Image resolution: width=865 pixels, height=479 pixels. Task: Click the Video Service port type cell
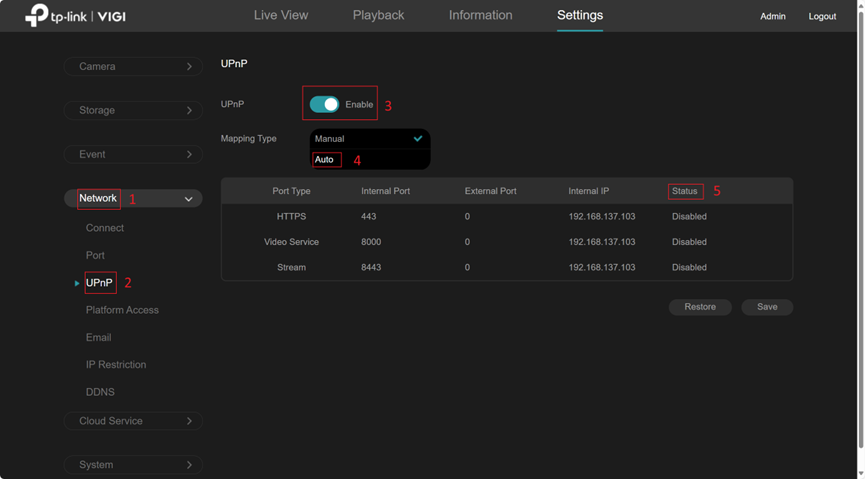tap(291, 242)
